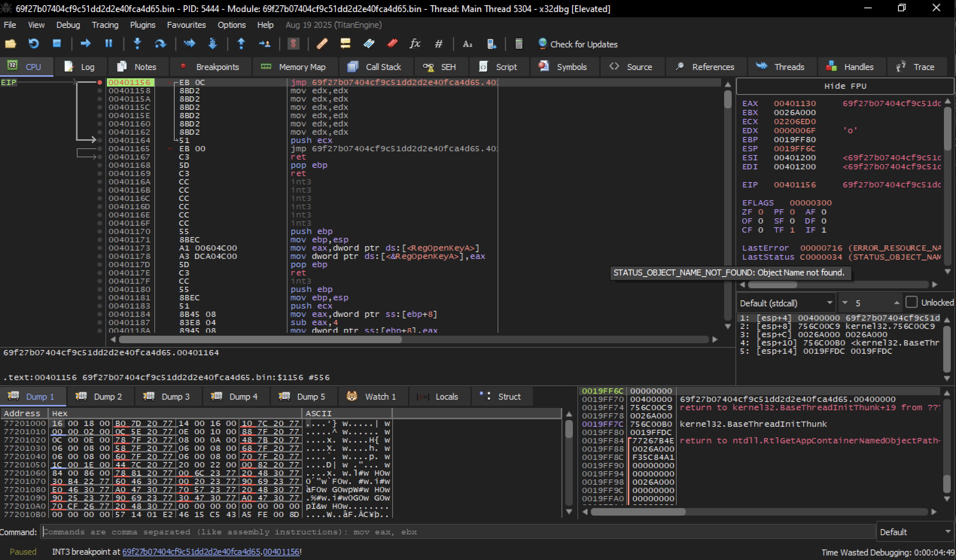Click down arrow of disassembly vertical scrollbar

tap(728, 326)
